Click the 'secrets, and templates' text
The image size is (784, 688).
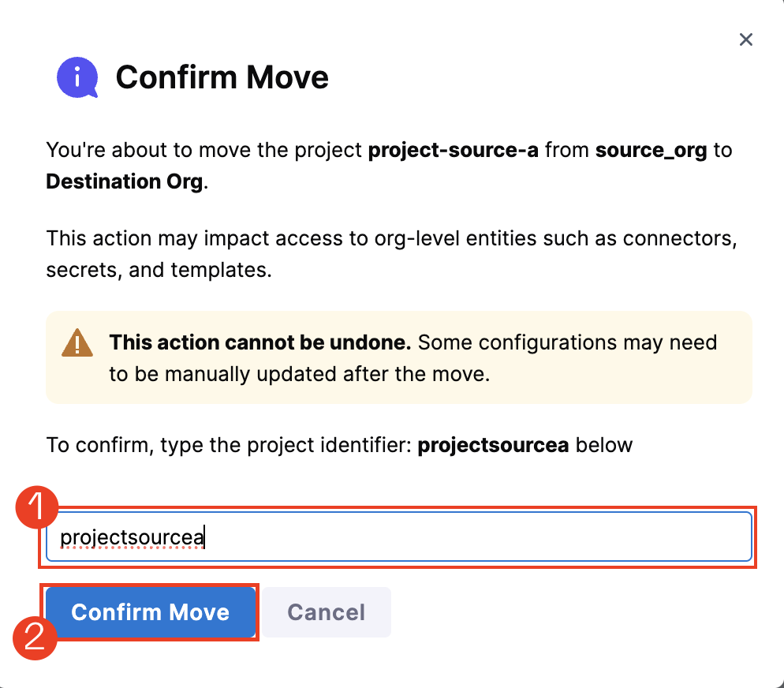[x=158, y=270]
